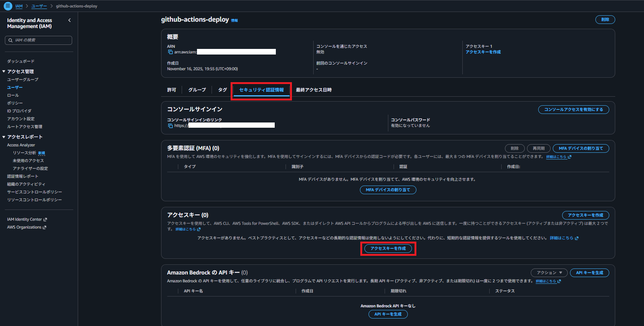The width and height of the screenshot is (644, 326).
Task: Switch to the タグ tab
Action: [222, 90]
